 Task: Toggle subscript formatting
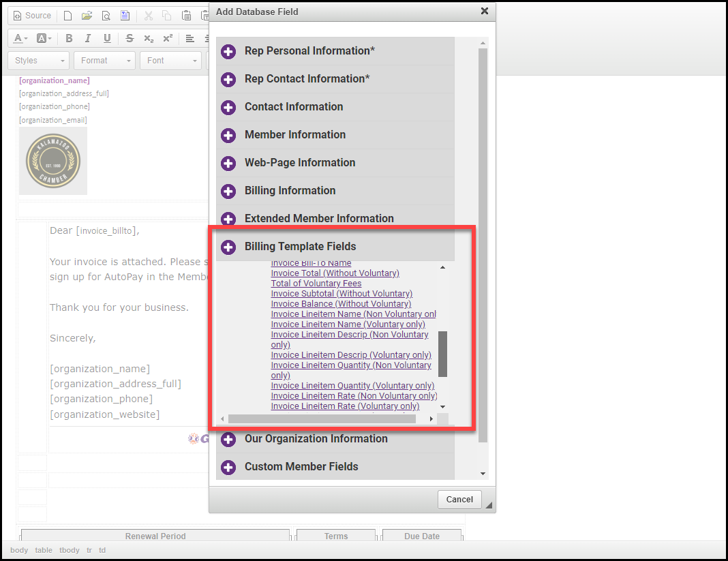pyautogui.click(x=149, y=38)
